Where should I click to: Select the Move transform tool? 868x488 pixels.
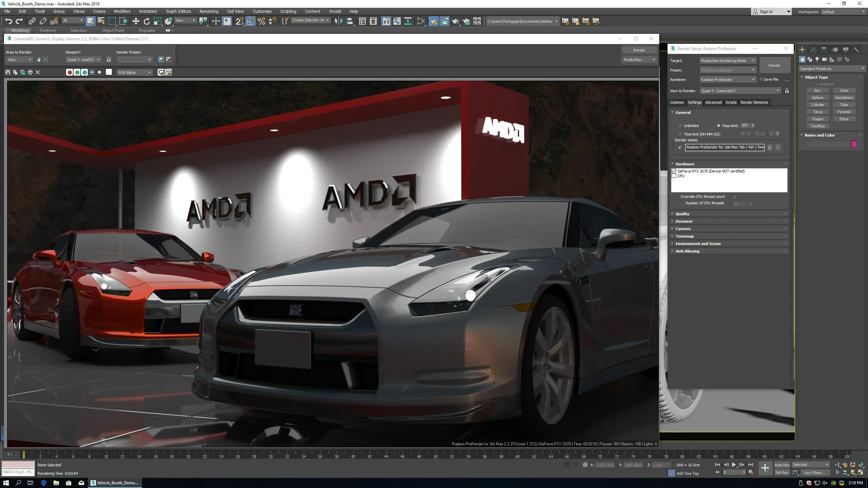136,21
